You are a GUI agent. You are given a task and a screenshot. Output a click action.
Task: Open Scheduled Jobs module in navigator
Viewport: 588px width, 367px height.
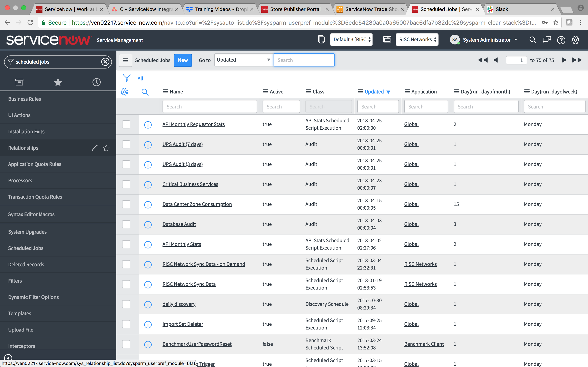[26, 248]
